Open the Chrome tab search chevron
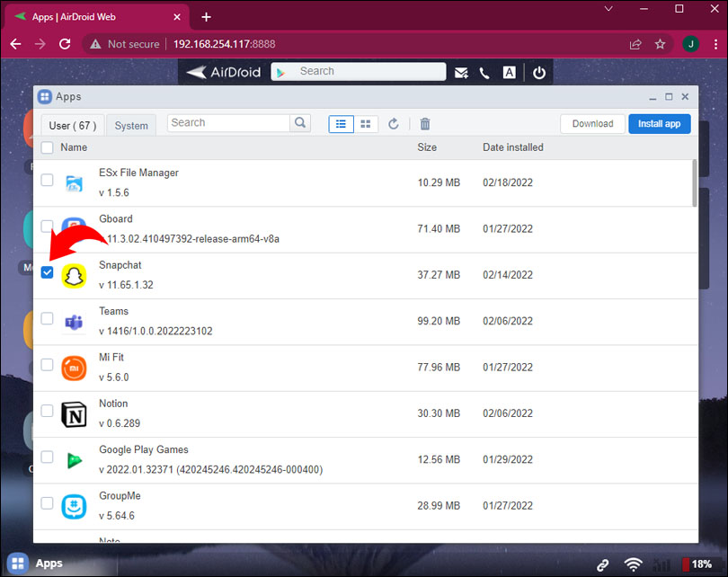The image size is (728, 577). [608, 9]
